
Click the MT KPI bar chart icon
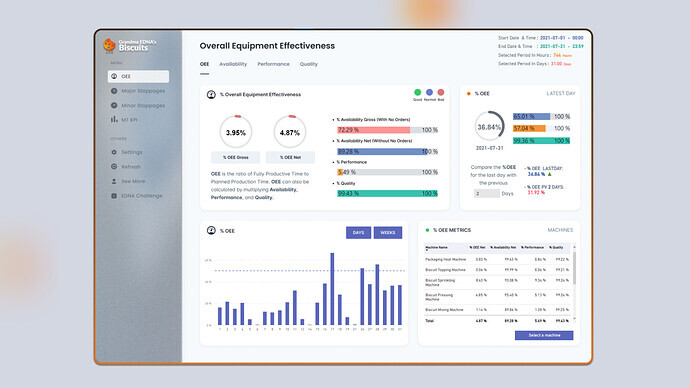tap(114, 119)
